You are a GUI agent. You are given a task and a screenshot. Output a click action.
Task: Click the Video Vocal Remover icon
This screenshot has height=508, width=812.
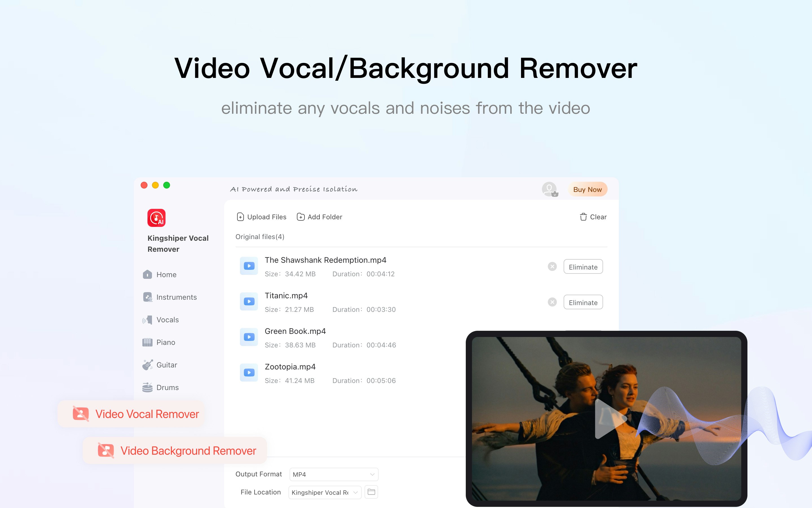pyautogui.click(x=81, y=414)
